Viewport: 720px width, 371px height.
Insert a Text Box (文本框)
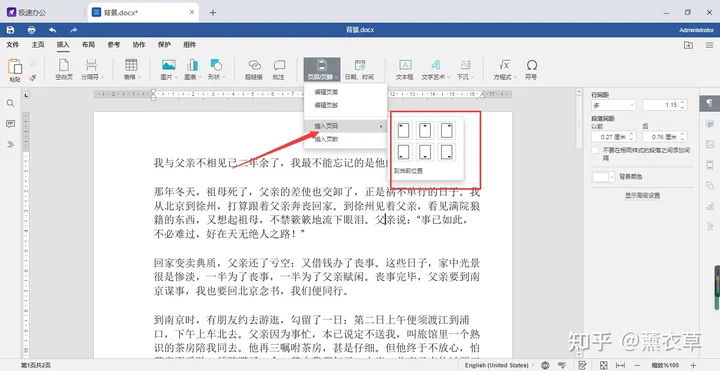(x=405, y=69)
